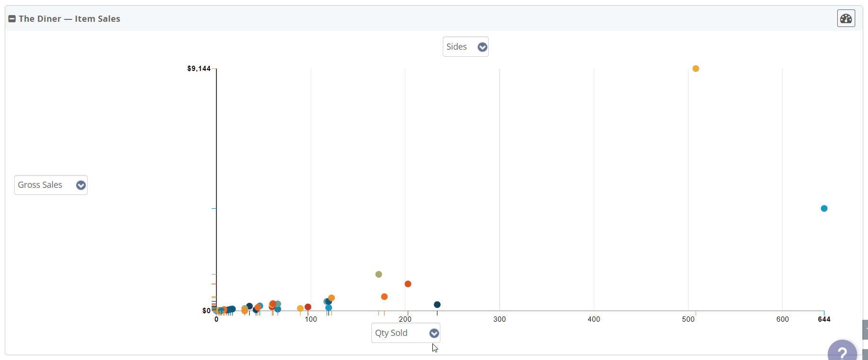Click the 400 x-axis tick label

click(x=594, y=319)
